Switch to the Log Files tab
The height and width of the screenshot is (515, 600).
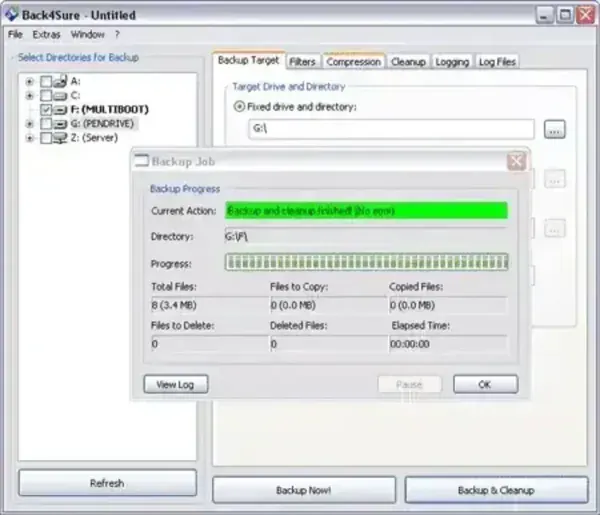497,62
